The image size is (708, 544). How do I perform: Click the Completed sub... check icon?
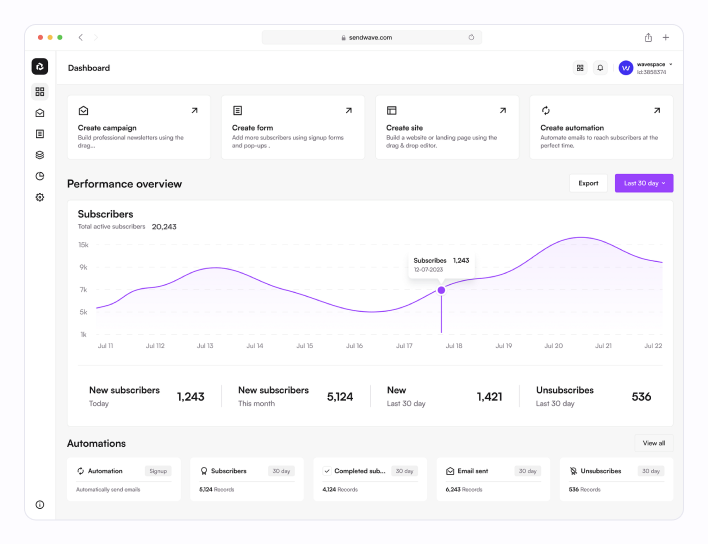click(327, 471)
